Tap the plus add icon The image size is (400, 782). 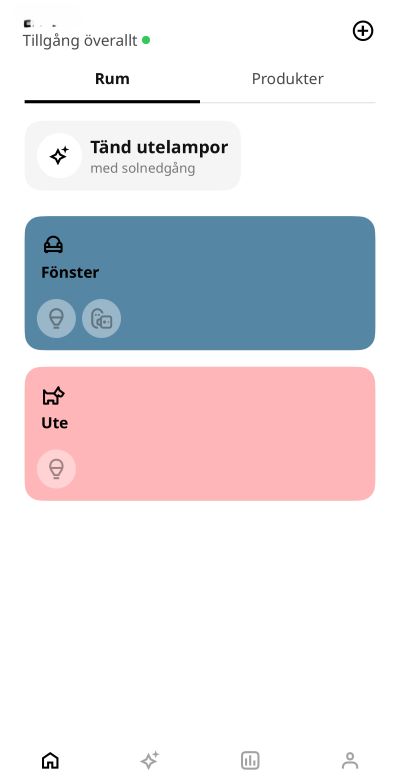tap(363, 31)
